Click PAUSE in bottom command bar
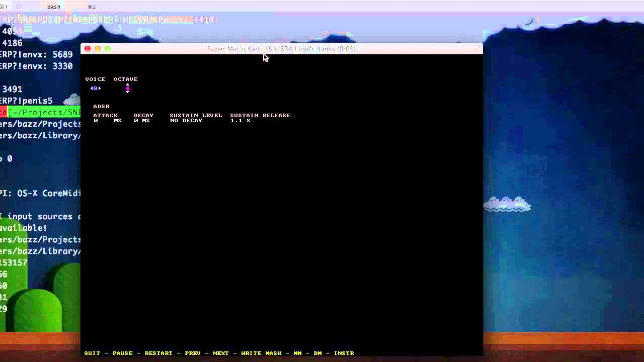This screenshot has width=644, height=362. [x=123, y=353]
